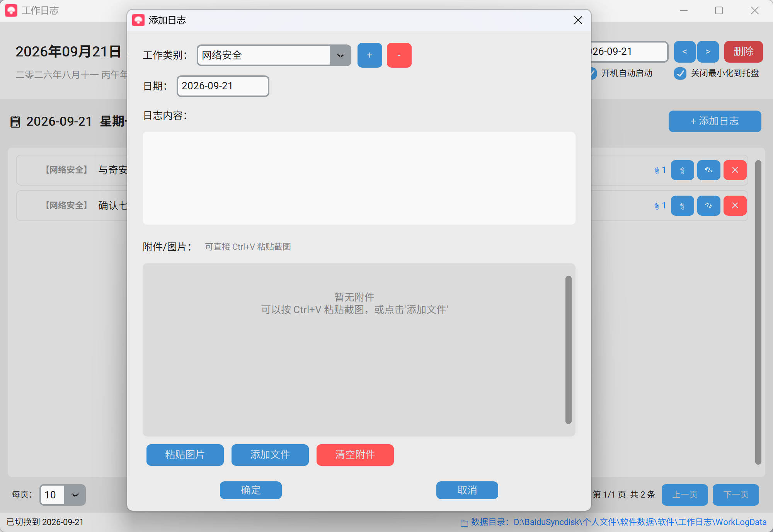
Task: Maximize the 工作日志 main window
Action: point(719,10)
